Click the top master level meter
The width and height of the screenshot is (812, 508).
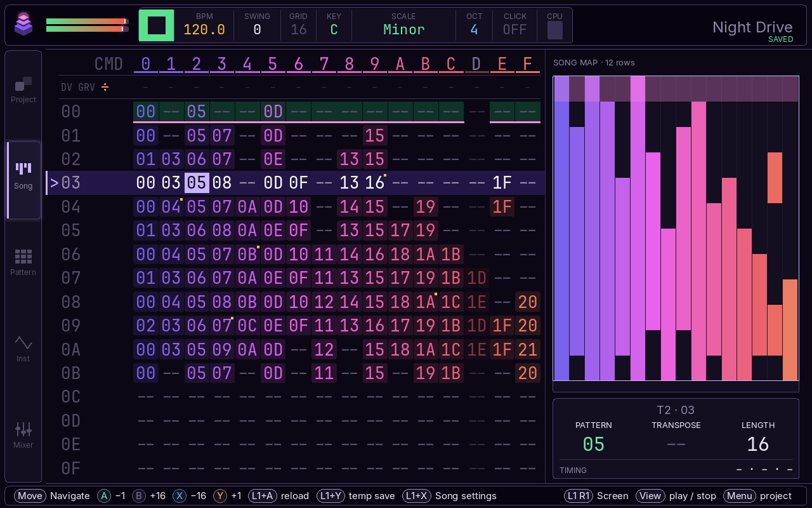pos(88,21)
